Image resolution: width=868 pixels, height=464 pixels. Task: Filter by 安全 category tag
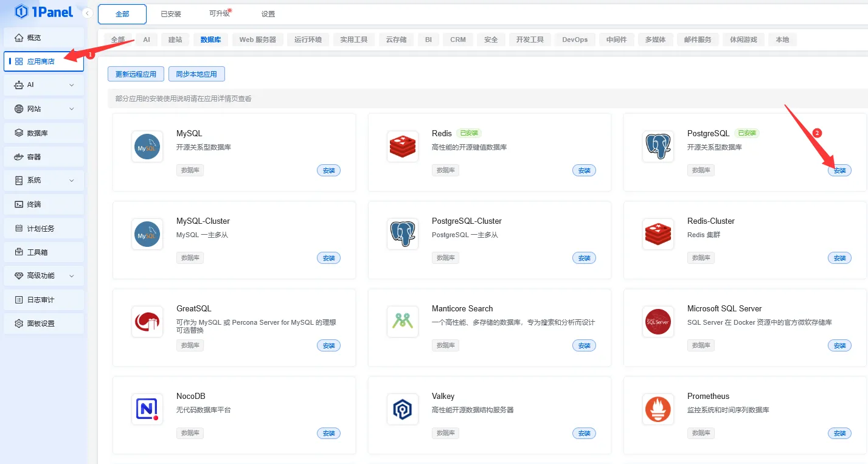coord(491,40)
